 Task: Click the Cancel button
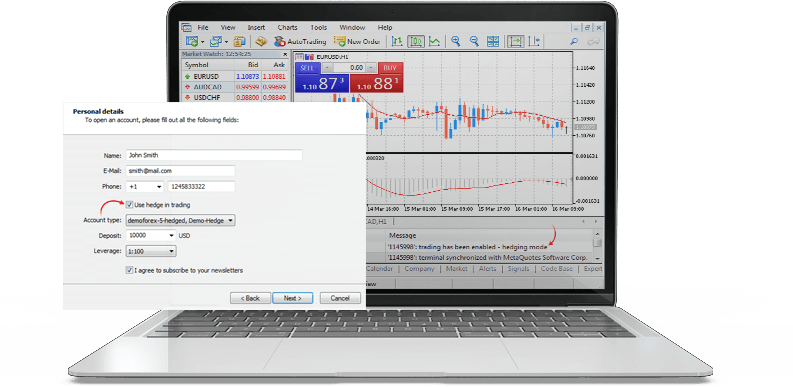click(340, 298)
